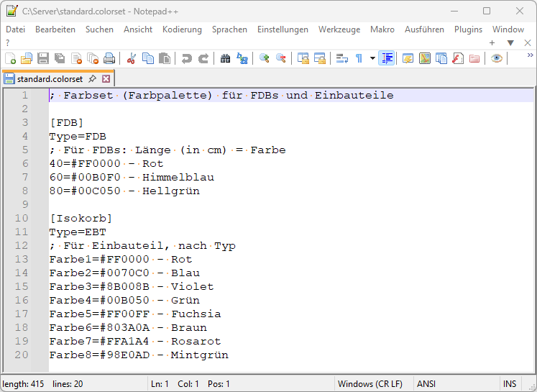The height and width of the screenshot is (392, 537).
Task: Toggle the indent guide button
Action: 387,59
